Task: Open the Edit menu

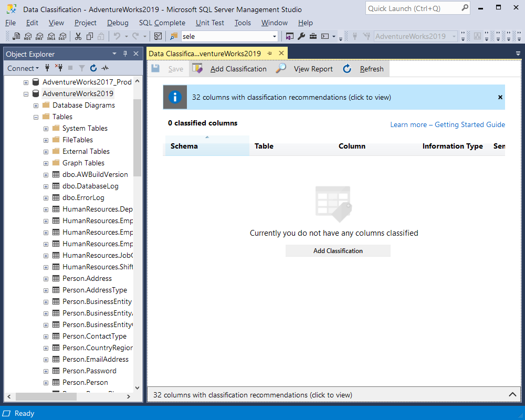Action: (32, 23)
